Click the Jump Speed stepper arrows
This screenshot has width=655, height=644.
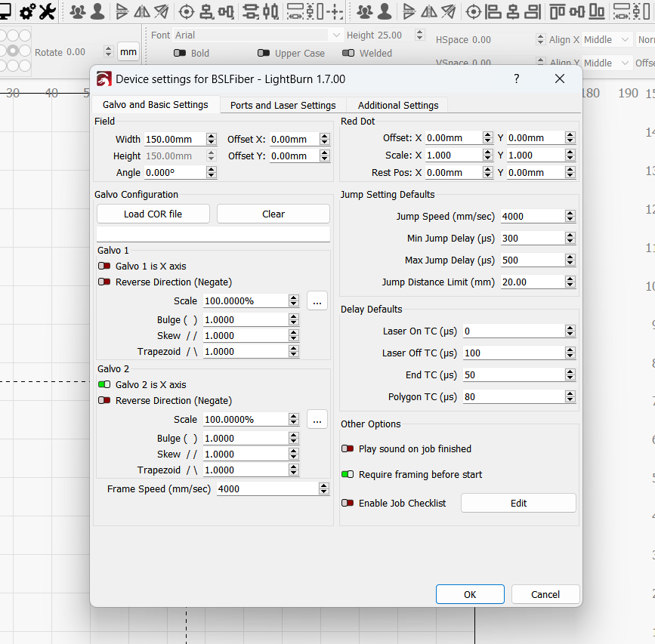[570, 216]
